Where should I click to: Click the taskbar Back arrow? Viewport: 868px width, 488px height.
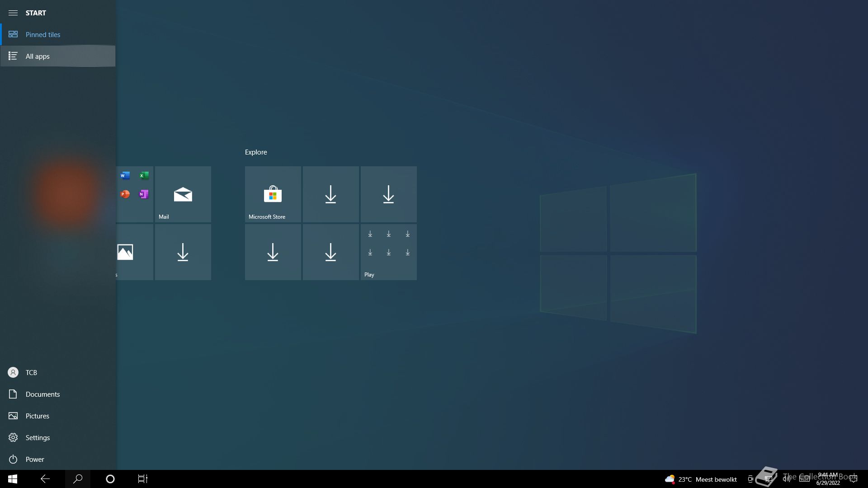pyautogui.click(x=45, y=479)
